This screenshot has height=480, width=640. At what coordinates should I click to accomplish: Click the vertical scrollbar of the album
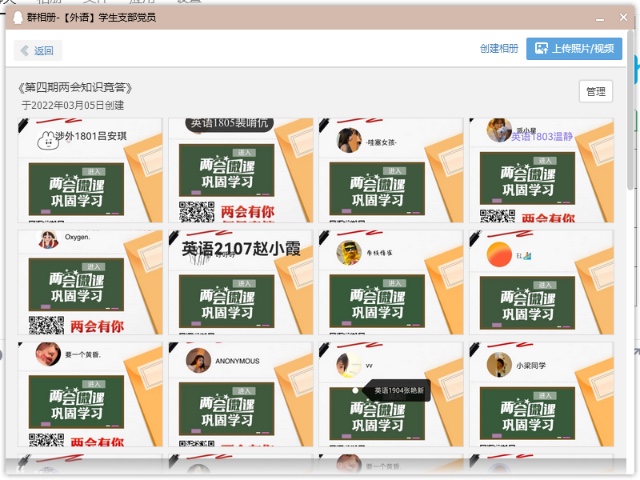coord(631,110)
